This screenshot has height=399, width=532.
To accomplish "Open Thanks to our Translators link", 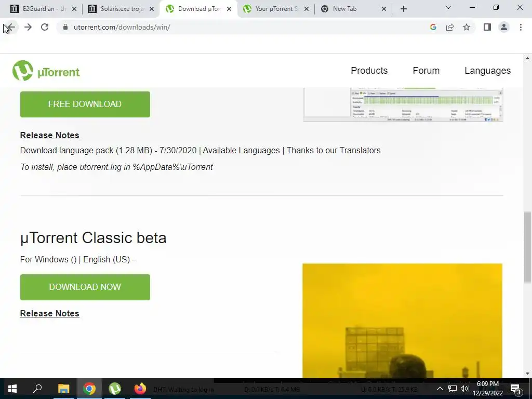I will click(334, 150).
